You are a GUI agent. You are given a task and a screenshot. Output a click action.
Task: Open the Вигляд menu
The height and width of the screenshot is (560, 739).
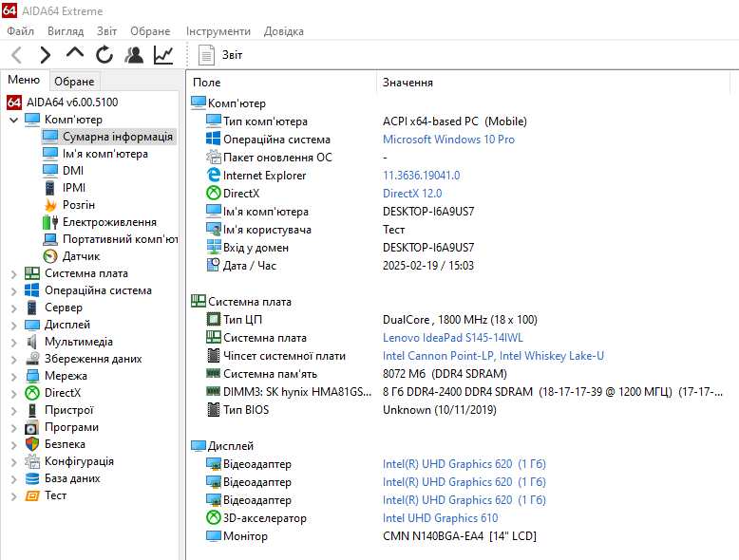[66, 31]
